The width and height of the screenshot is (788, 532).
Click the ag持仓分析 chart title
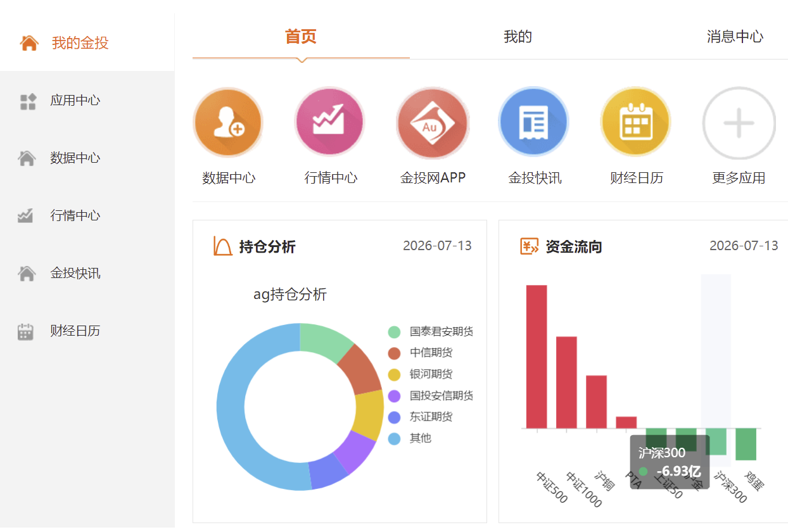coord(290,294)
